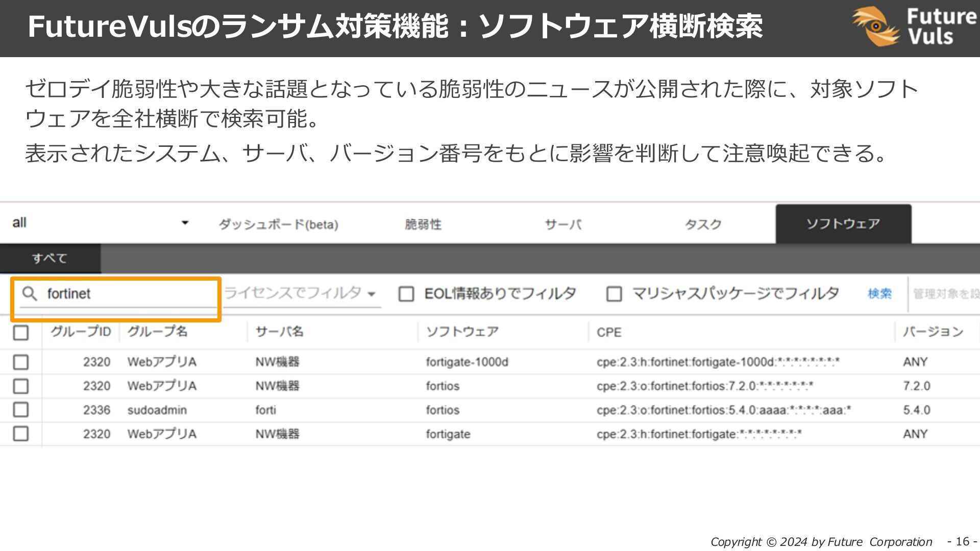Enable マリシャスパッケージでフィルタ checkbox
980x551 pixels.
(x=614, y=294)
